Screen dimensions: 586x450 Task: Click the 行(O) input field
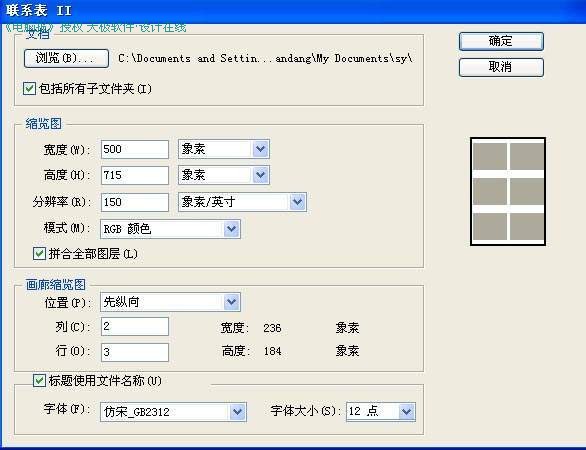135,352
